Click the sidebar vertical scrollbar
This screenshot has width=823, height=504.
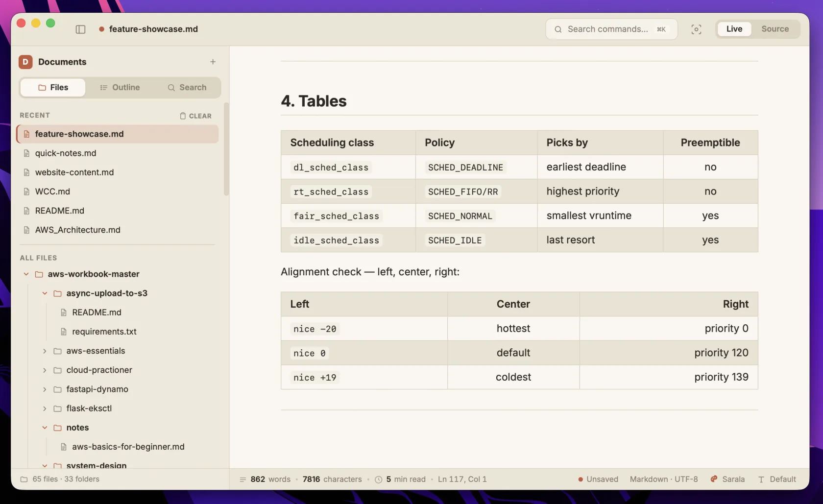(226, 149)
